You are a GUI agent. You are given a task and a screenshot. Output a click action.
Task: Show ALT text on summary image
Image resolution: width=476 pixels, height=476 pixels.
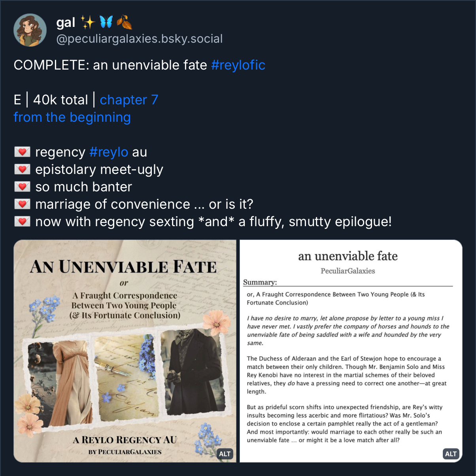451,454
